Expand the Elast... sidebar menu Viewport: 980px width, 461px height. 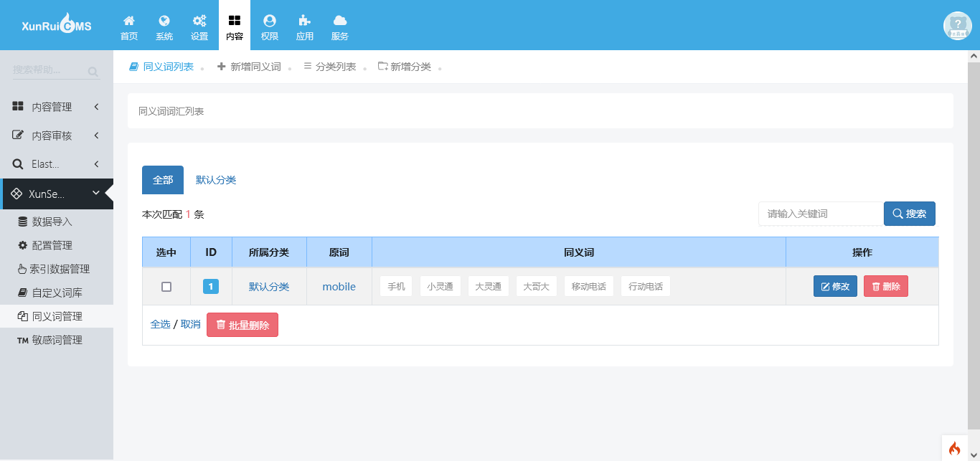(57, 164)
